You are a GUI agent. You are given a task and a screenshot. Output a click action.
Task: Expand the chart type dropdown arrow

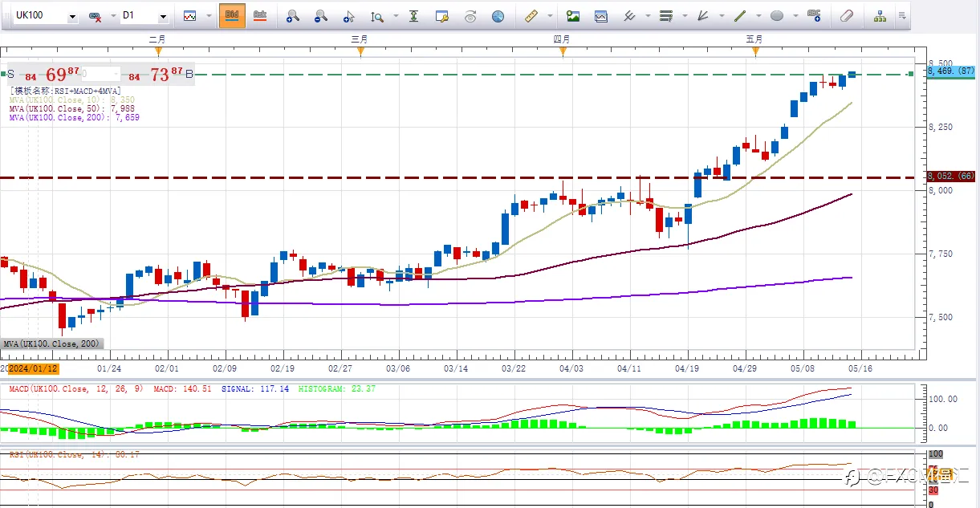(209, 17)
